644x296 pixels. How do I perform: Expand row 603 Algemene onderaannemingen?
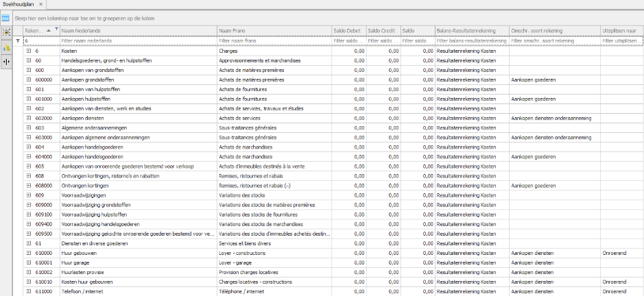coord(29,127)
